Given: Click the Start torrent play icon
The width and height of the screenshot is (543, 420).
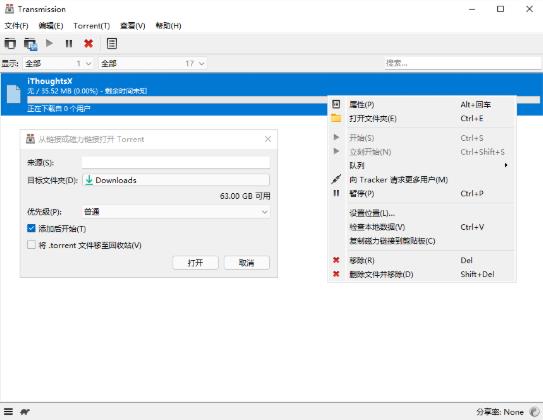Looking at the screenshot, I should [x=50, y=43].
